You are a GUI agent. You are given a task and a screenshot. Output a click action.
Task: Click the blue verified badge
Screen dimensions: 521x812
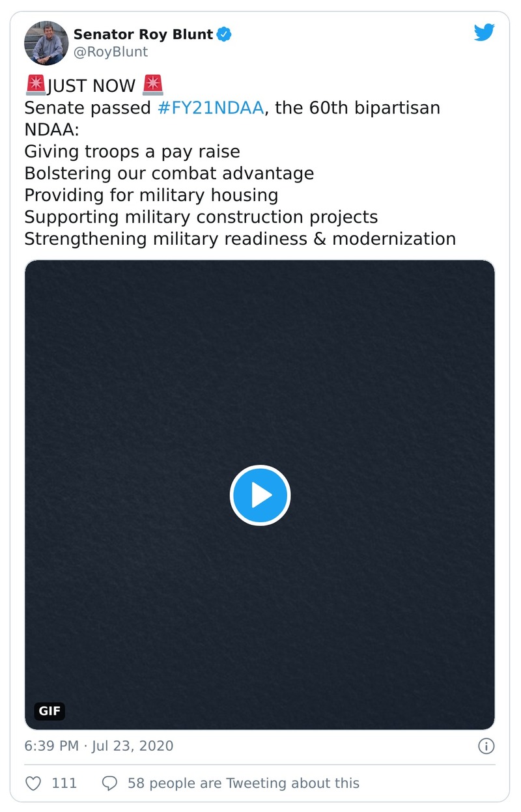pos(224,35)
